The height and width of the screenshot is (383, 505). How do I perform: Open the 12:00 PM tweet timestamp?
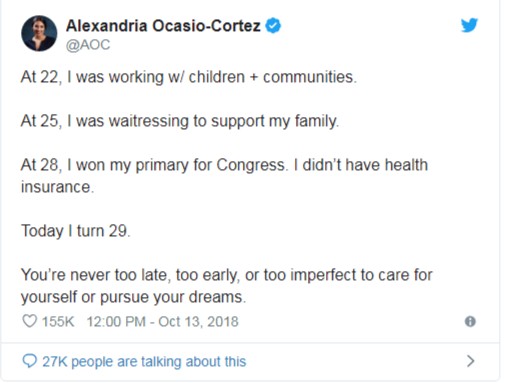point(116,322)
